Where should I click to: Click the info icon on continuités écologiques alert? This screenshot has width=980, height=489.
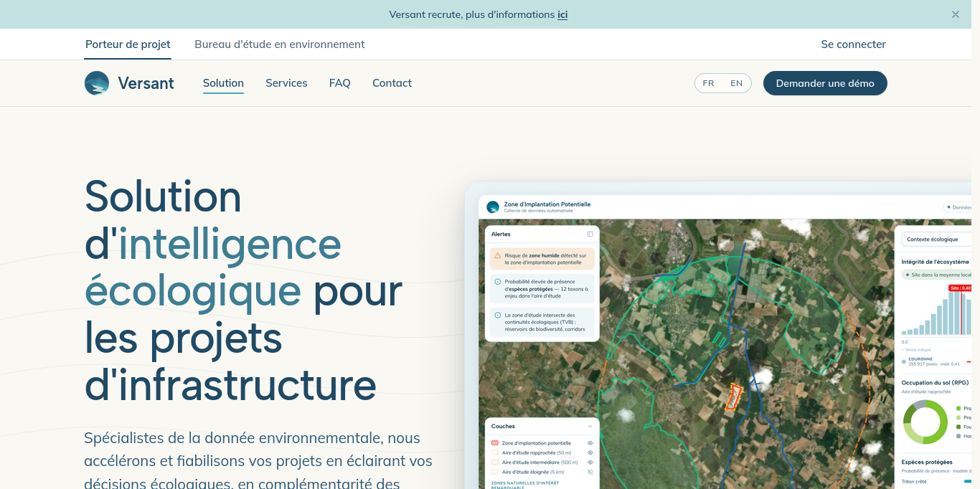pyautogui.click(x=498, y=315)
